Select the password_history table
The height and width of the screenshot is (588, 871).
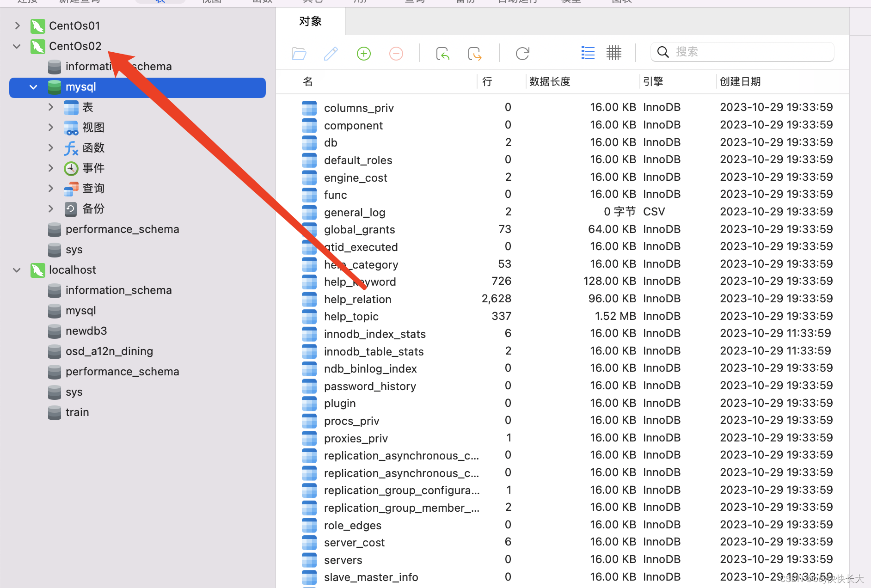(x=370, y=386)
